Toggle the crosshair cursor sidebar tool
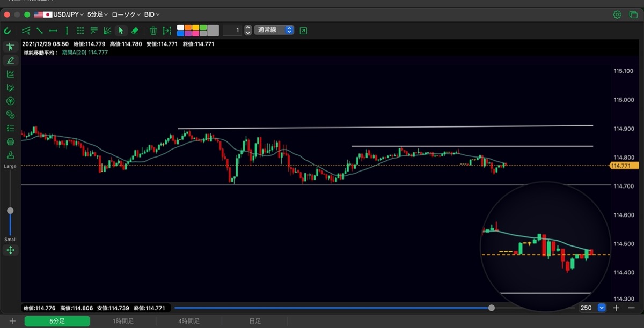This screenshot has width=644, height=328. 10,47
